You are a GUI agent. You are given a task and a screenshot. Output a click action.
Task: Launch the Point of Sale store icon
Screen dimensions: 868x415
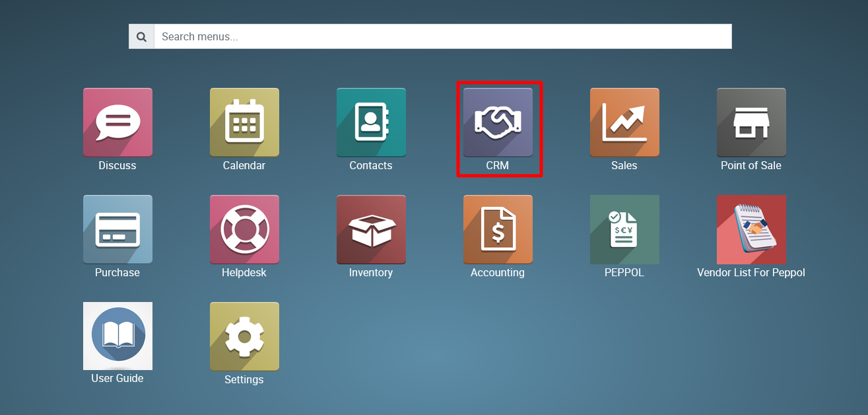[751, 122]
